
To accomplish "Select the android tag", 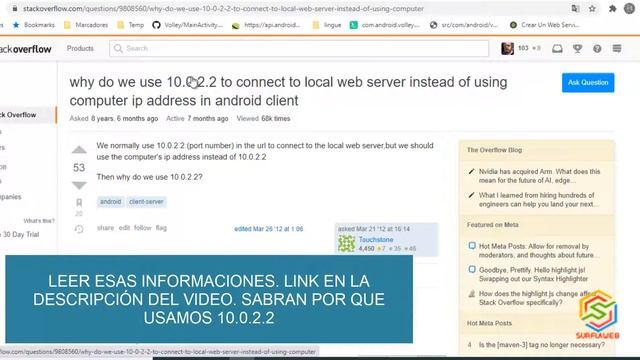I will [111, 202].
